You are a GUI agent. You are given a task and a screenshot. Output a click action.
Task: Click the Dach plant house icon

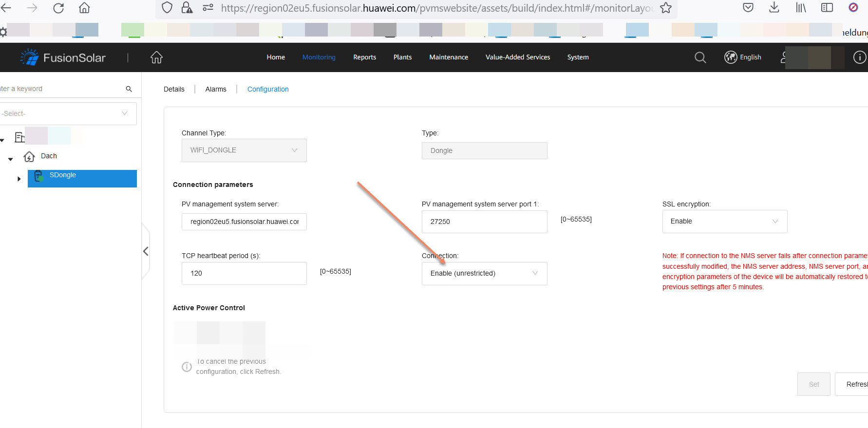[x=29, y=156]
